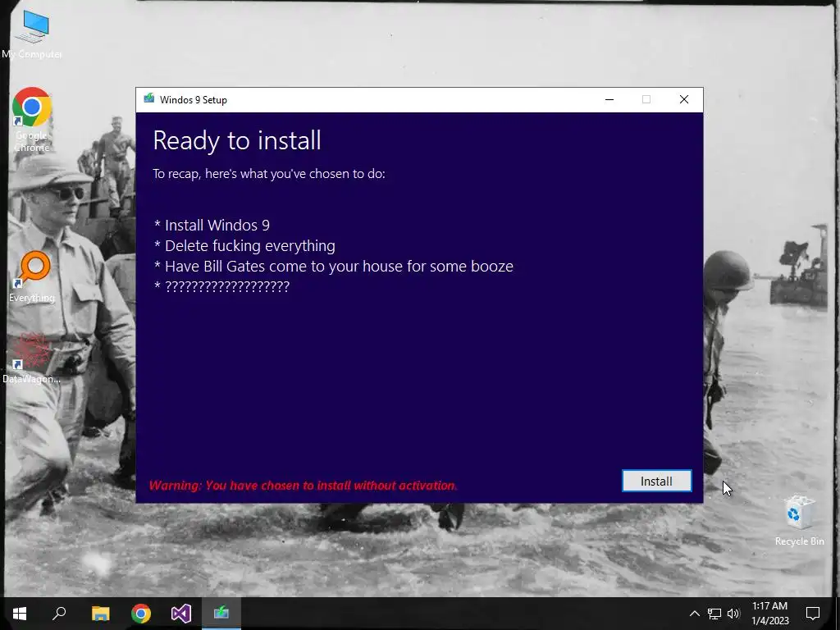Click the question marks line
The width and height of the screenshot is (840, 630).
click(x=221, y=286)
